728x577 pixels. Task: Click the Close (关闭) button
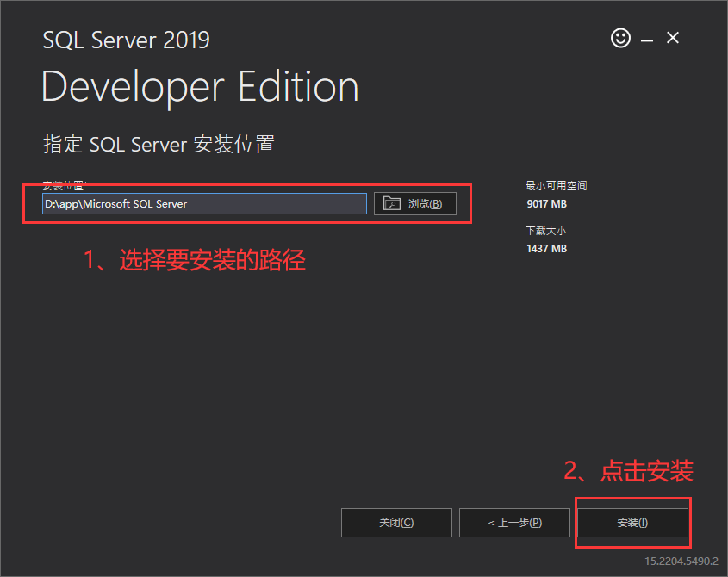coord(396,523)
